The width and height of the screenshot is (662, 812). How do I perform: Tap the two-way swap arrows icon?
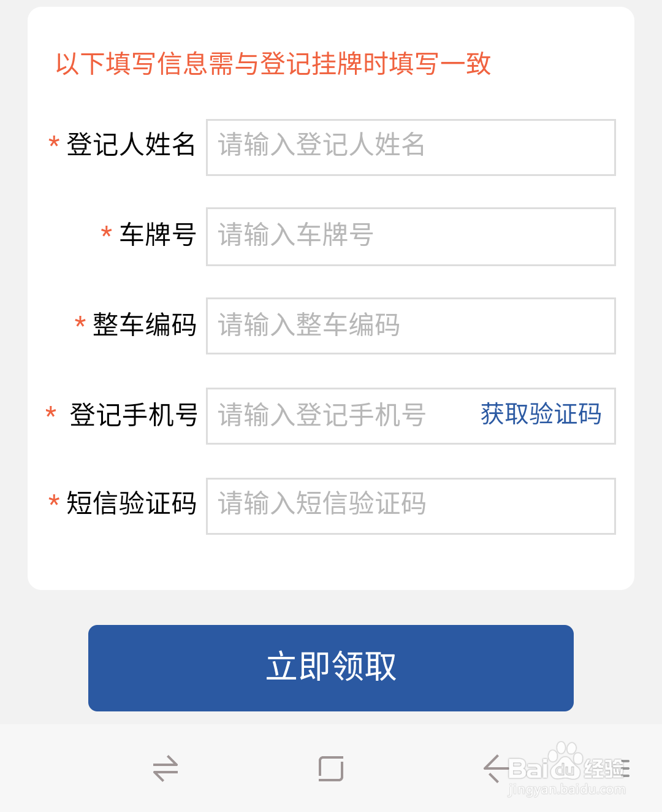coord(165,768)
